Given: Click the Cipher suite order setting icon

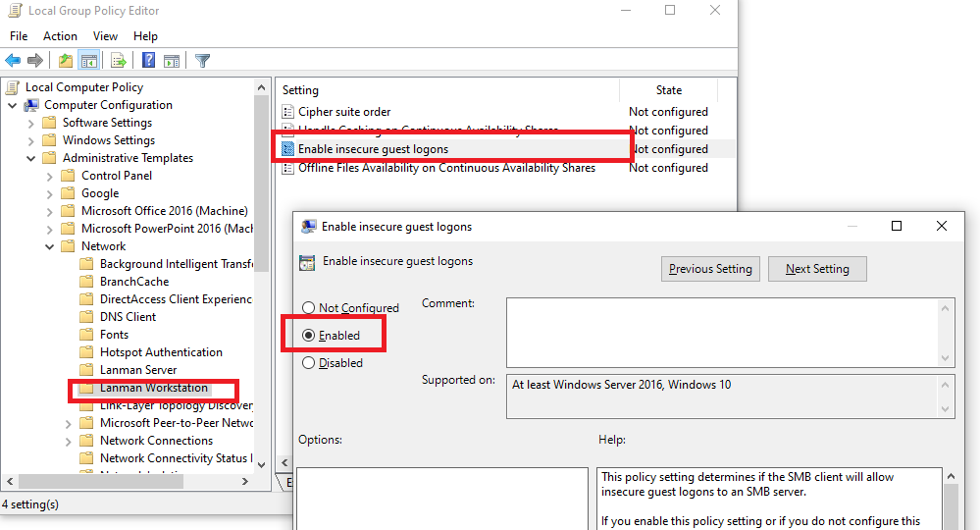Looking at the screenshot, I should 287,112.
